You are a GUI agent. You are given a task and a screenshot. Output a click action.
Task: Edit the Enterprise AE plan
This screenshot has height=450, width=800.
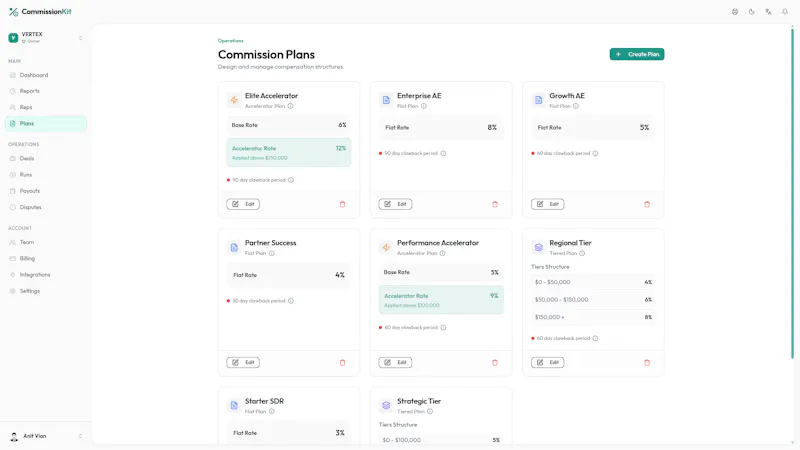click(x=395, y=204)
